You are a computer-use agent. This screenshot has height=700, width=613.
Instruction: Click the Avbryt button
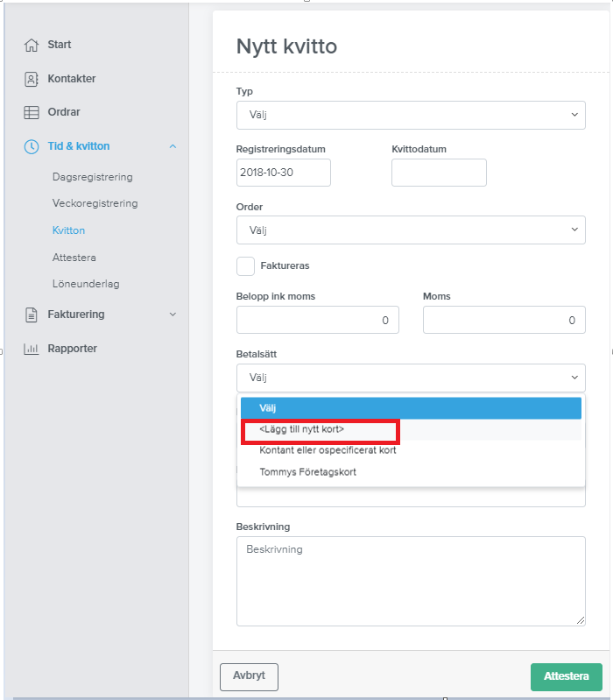point(249,677)
